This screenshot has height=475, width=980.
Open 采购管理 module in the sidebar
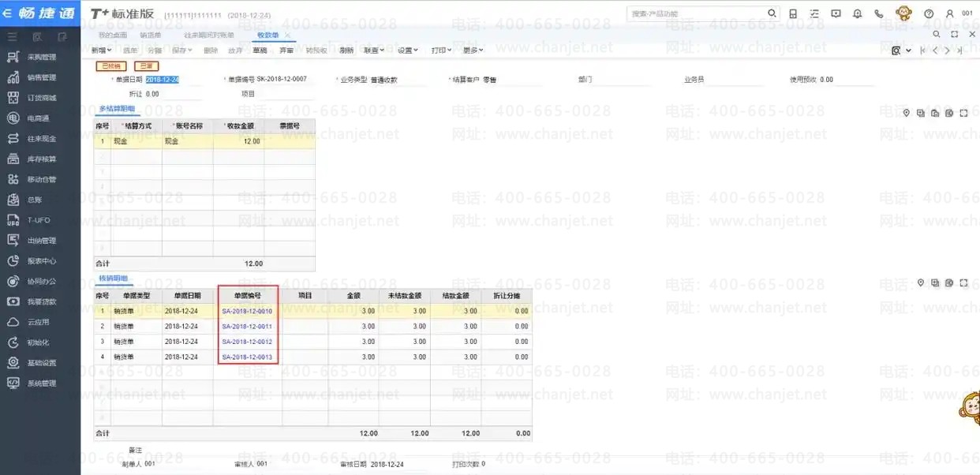(41, 57)
